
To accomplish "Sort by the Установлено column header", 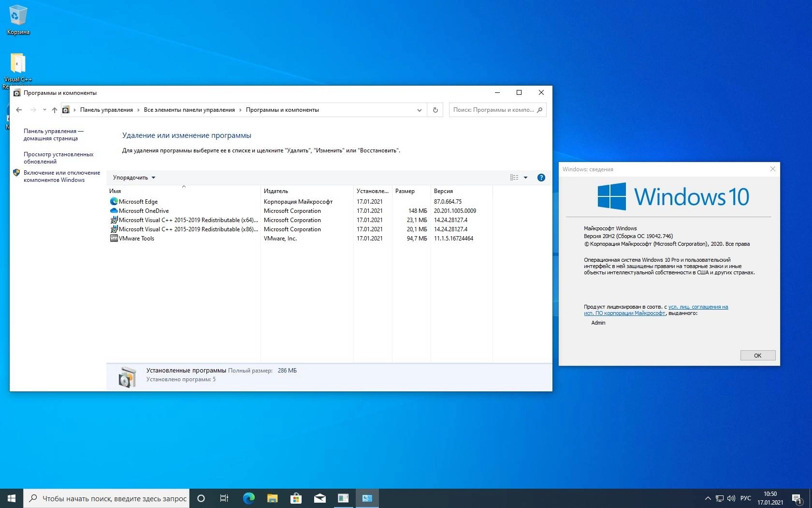I will tap(373, 191).
